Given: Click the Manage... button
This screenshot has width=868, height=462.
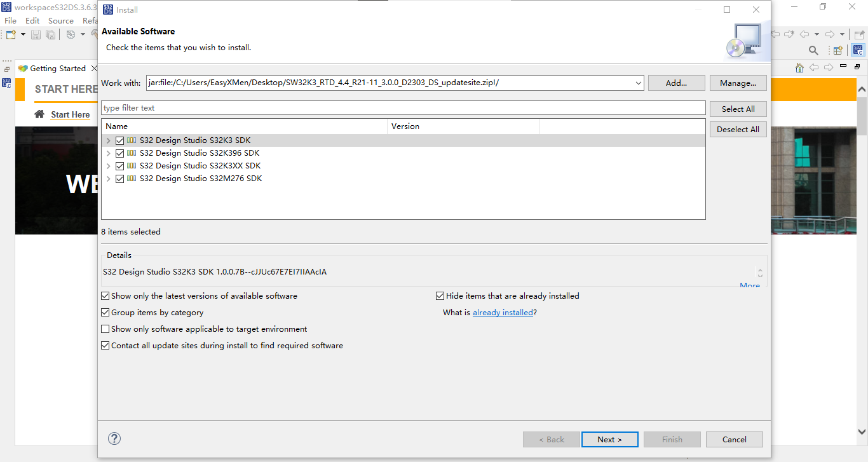Looking at the screenshot, I should point(738,83).
